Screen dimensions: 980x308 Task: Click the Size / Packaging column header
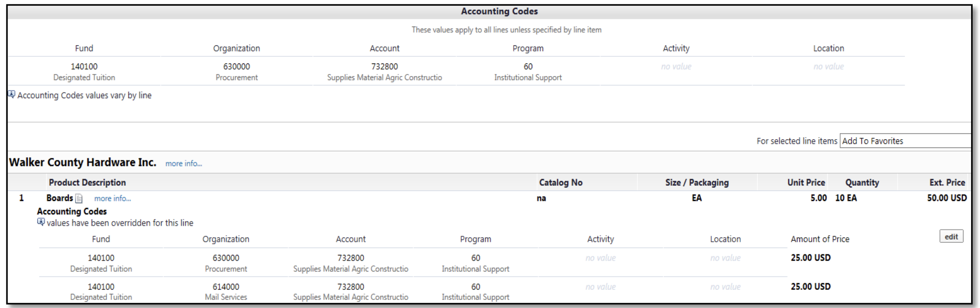[697, 183]
